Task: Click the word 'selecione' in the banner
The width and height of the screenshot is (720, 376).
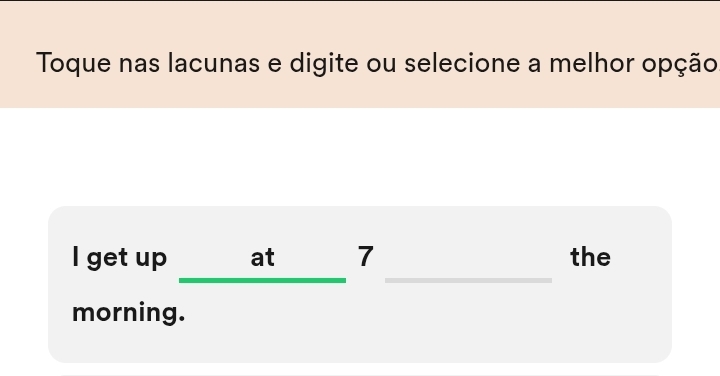Action: [462, 63]
